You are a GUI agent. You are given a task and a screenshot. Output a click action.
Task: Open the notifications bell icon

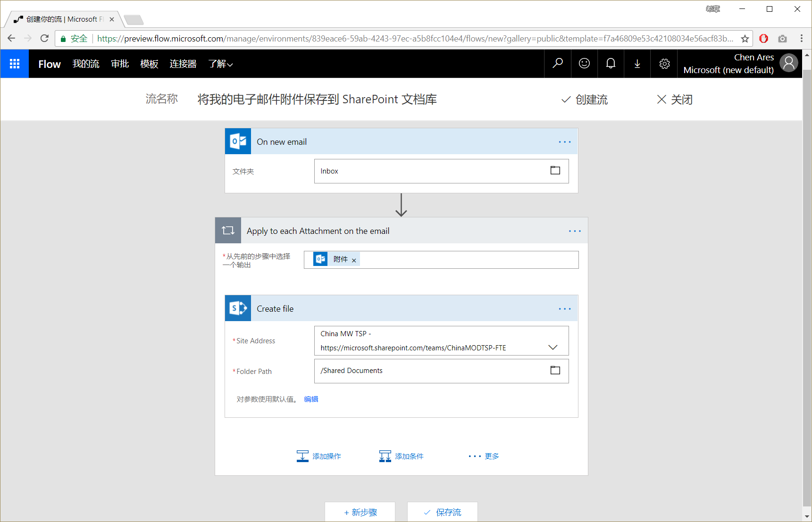pyautogui.click(x=611, y=64)
